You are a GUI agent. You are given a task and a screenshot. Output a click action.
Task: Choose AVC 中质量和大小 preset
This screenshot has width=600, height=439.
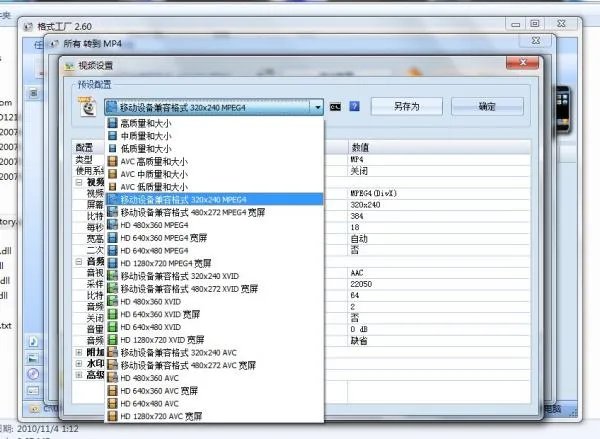(214, 174)
